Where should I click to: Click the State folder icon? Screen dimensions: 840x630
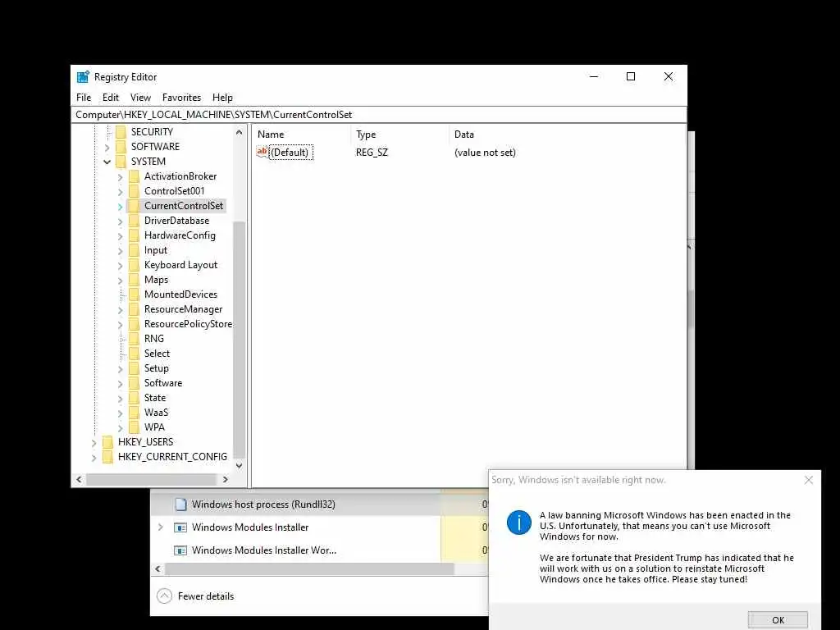(x=134, y=398)
